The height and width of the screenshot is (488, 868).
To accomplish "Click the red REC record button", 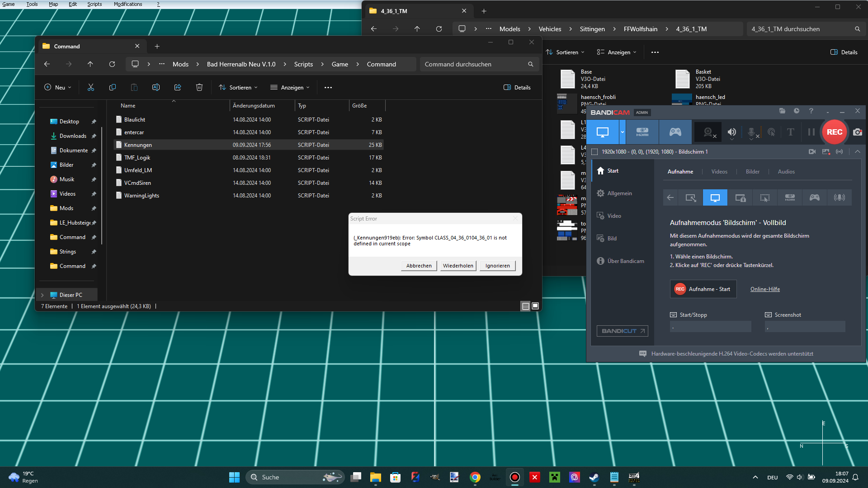I will pos(834,132).
